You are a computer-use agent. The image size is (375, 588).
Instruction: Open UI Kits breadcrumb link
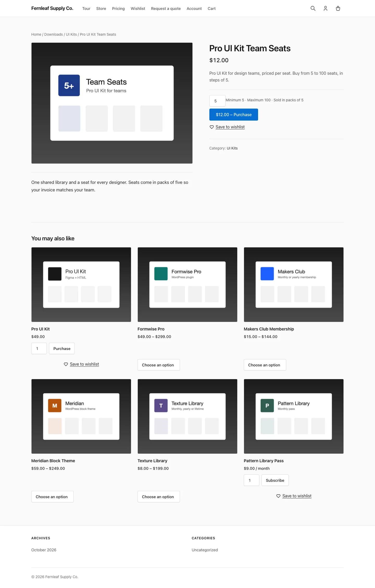[x=71, y=34]
